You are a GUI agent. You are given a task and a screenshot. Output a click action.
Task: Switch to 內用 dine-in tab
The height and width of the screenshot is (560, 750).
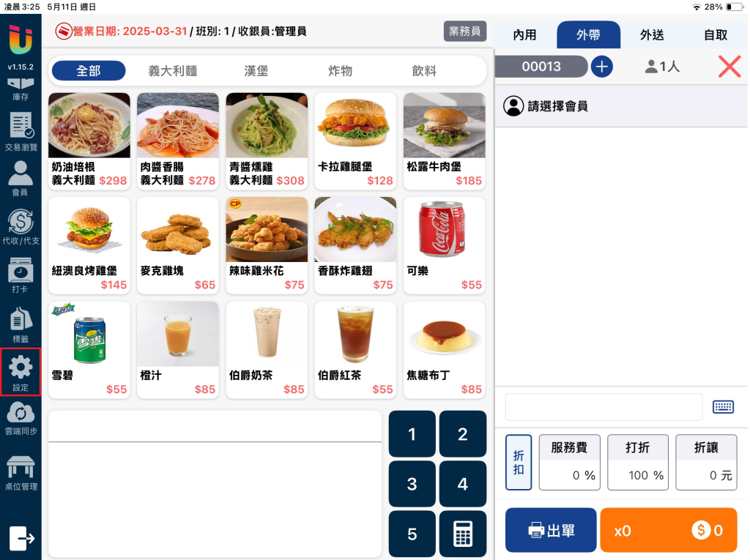[524, 35]
